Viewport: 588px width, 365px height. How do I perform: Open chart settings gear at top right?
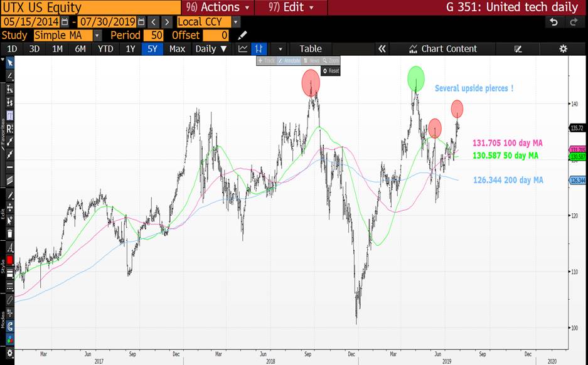pyautogui.click(x=563, y=49)
